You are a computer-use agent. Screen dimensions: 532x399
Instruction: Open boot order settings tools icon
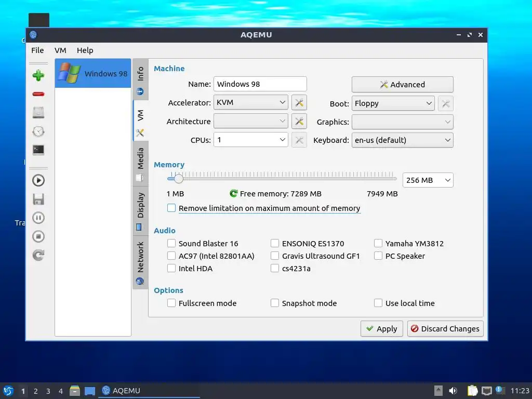(445, 103)
